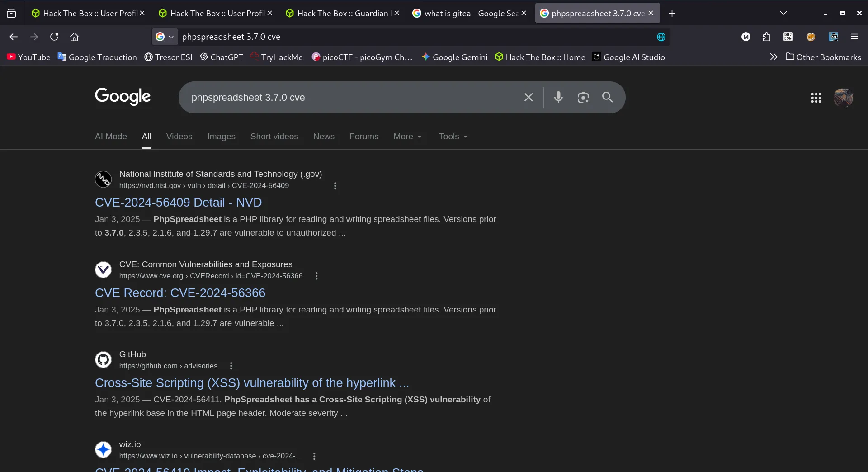Open the picoCTF picoGym bookmark
Screen dimensions: 868x472
coord(362,57)
